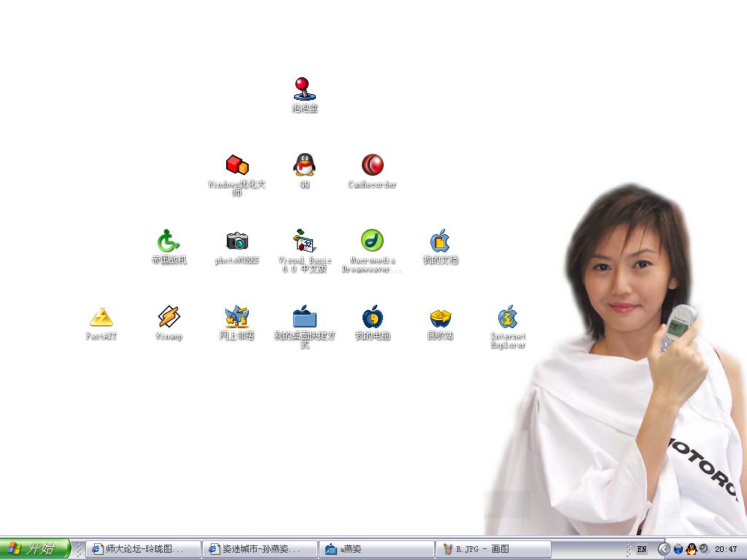Select the Internet Explorer desktop icon
Viewport: 747px width, 560px height.
click(508, 317)
